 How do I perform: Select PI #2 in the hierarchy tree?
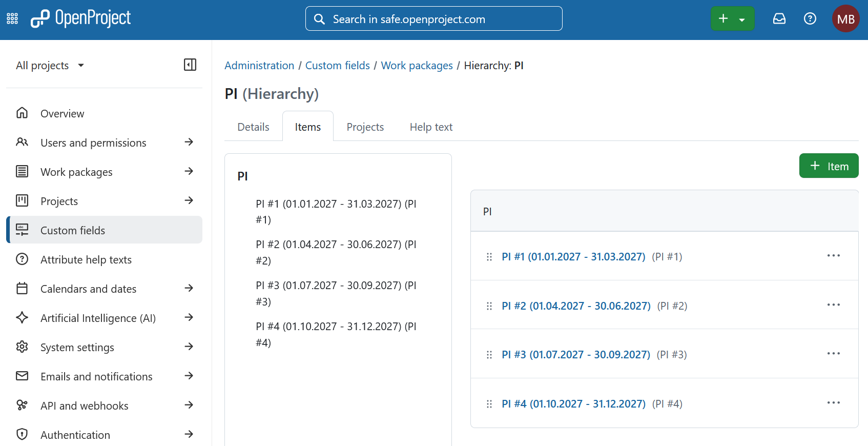336,253
